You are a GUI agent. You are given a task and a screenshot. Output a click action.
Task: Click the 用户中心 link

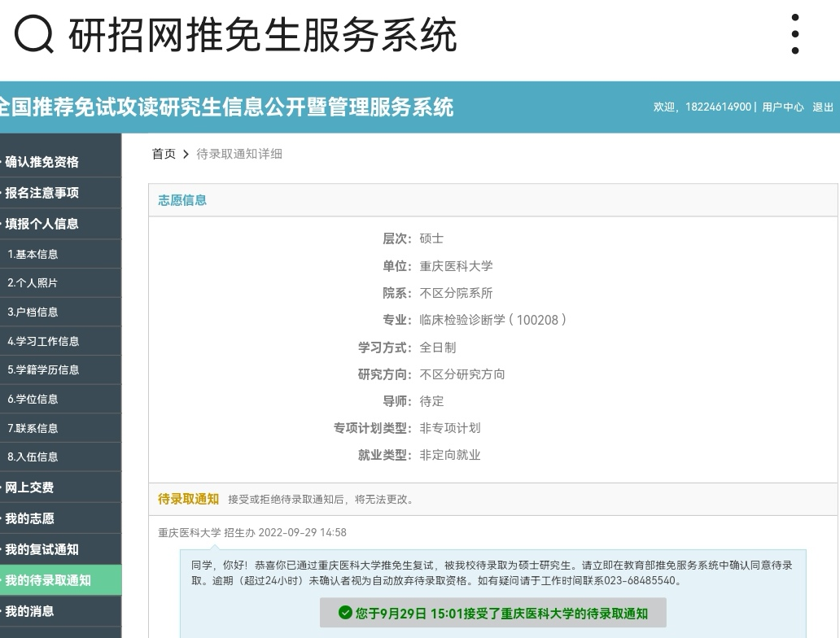point(782,107)
